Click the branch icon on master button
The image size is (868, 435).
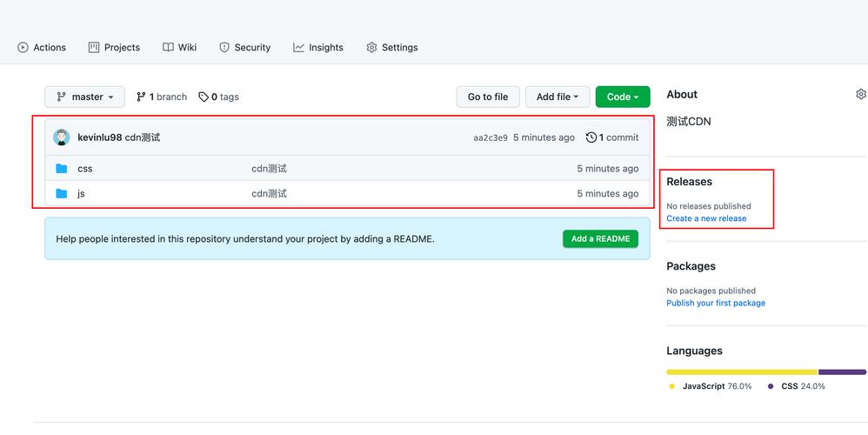[x=62, y=97]
